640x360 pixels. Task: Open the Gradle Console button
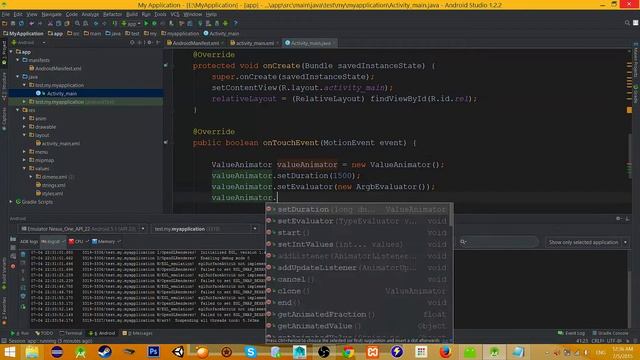pyautogui.click(x=610, y=333)
